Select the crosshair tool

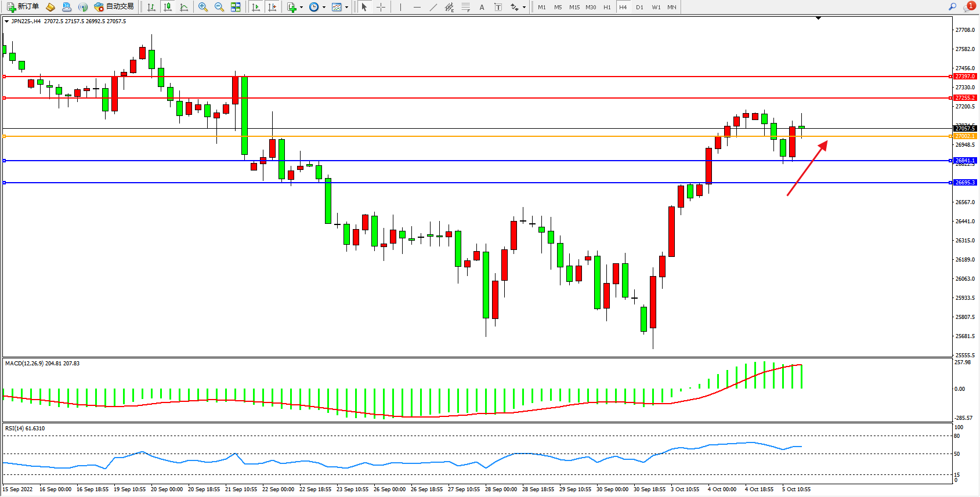click(x=381, y=7)
